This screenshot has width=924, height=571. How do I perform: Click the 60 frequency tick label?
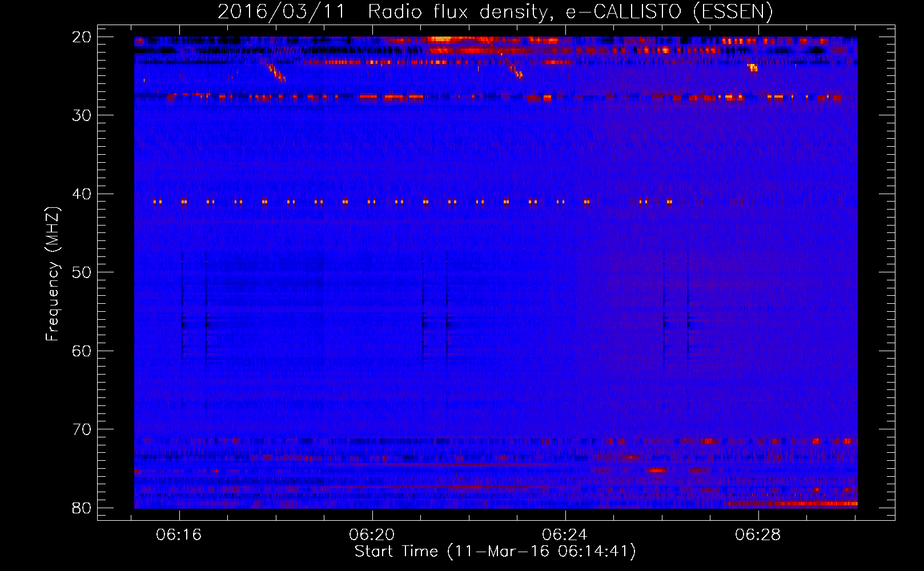[x=82, y=351]
